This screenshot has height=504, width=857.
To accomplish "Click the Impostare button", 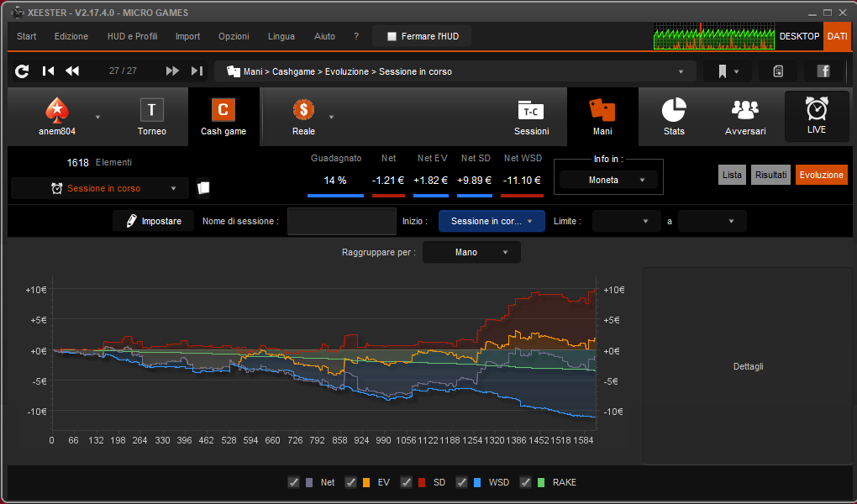I will click(154, 221).
